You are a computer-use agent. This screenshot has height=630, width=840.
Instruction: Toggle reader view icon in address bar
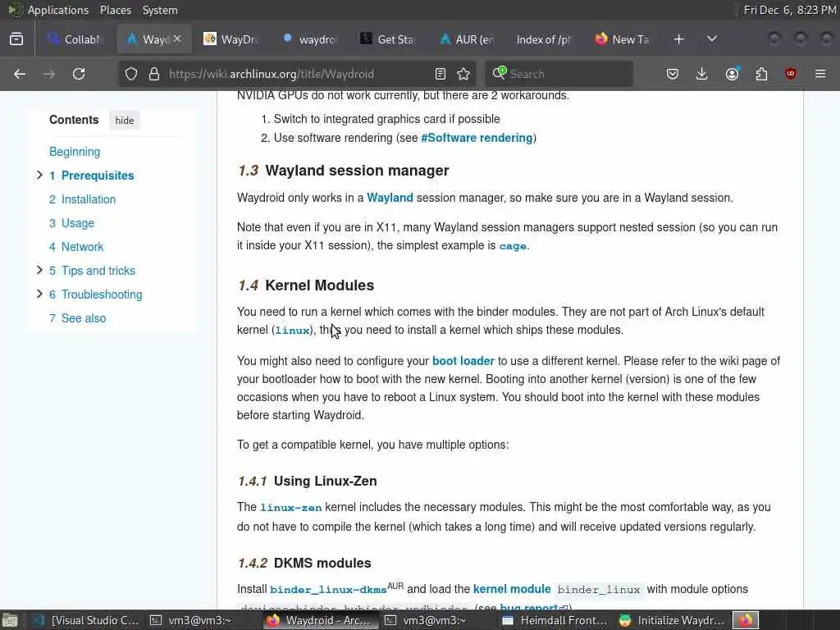click(441, 74)
